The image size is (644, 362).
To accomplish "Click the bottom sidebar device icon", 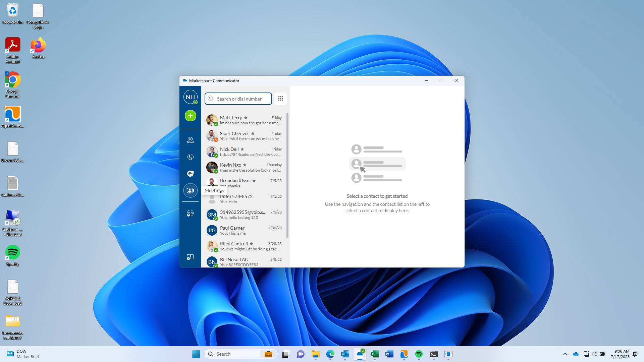I will point(190,257).
